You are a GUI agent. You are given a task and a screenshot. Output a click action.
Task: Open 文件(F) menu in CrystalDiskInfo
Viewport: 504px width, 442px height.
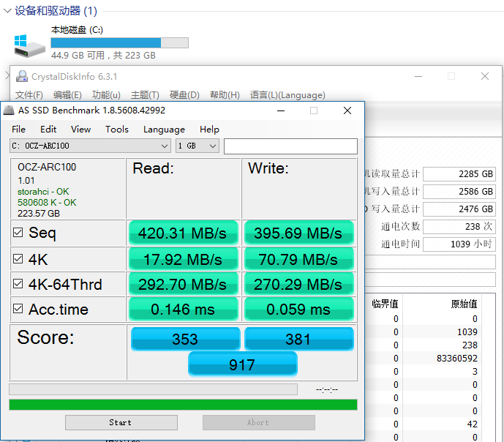pos(29,95)
